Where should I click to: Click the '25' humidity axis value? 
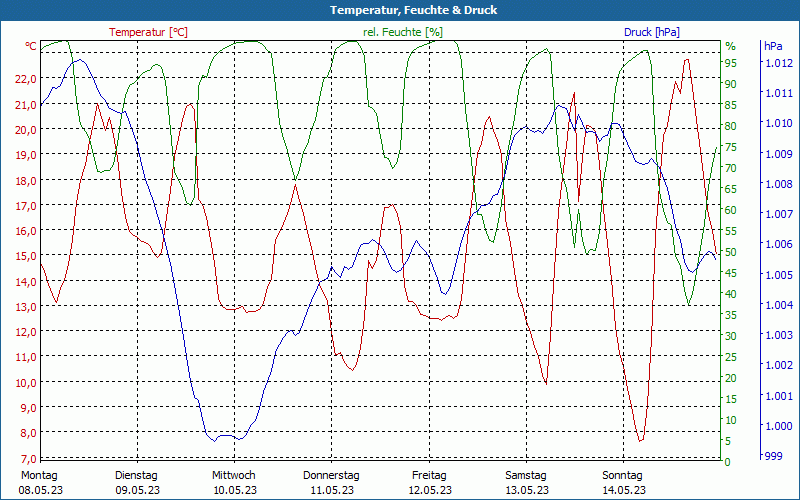pos(731,357)
